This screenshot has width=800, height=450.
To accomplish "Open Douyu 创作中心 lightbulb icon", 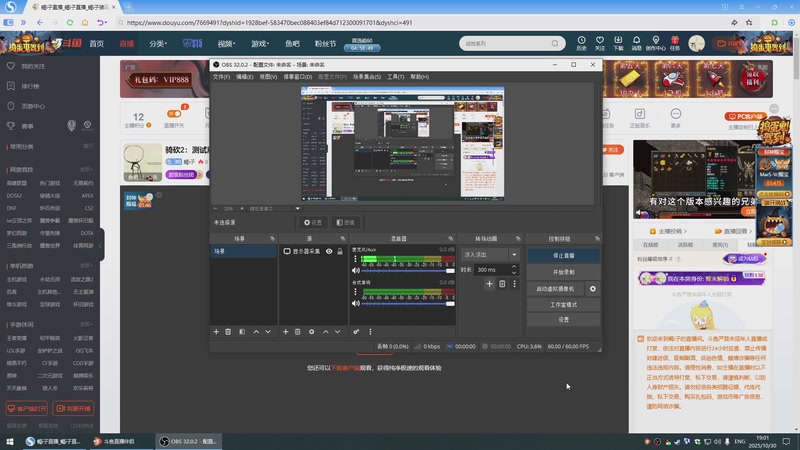I will [x=656, y=43].
